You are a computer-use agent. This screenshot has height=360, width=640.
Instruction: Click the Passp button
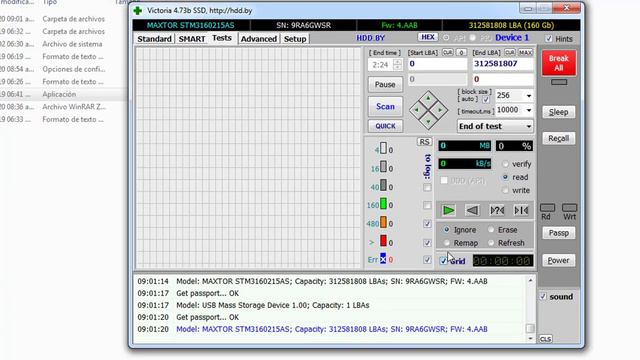pos(559,233)
